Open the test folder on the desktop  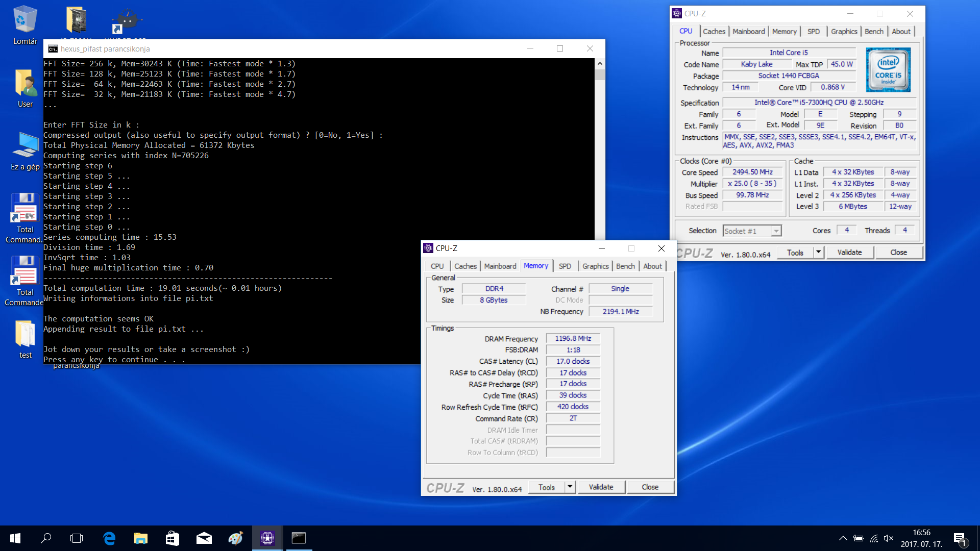25,339
